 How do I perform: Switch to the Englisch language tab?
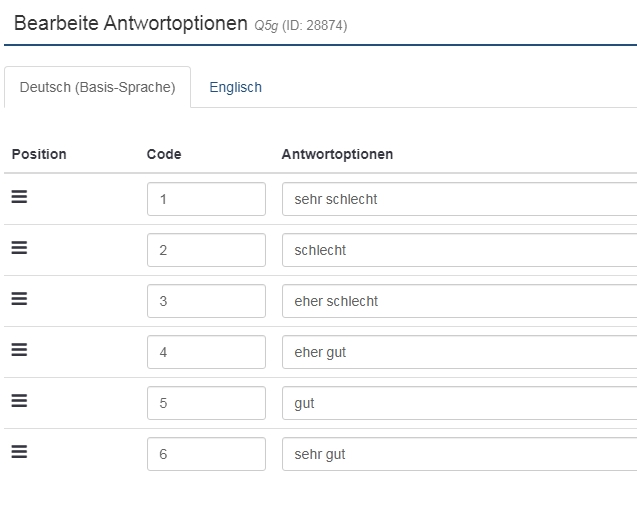coord(235,87)
